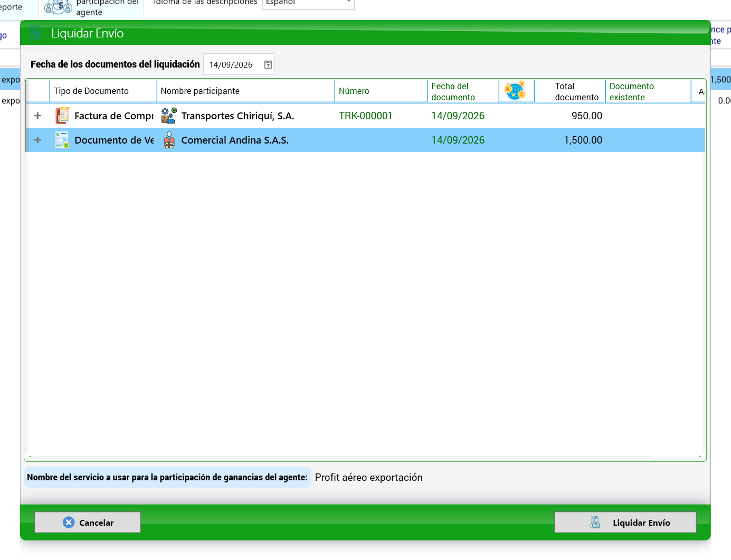This screenshot has width=731, height=560.
Task: Open the calendar picker for liquidation date
Action: (268, 64)
